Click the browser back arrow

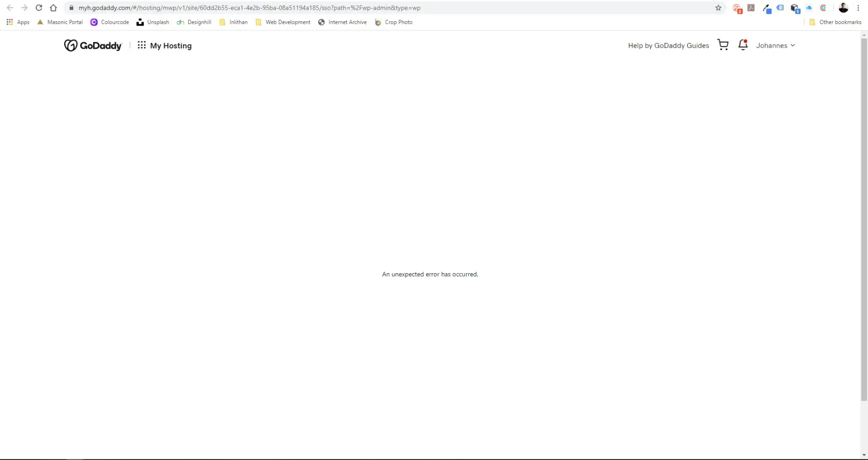(10, 8)
